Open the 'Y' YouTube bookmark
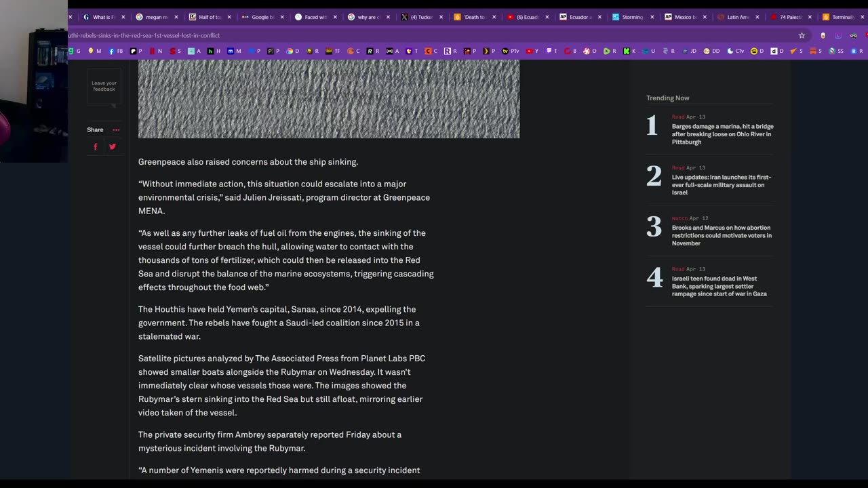 (532, 51)
